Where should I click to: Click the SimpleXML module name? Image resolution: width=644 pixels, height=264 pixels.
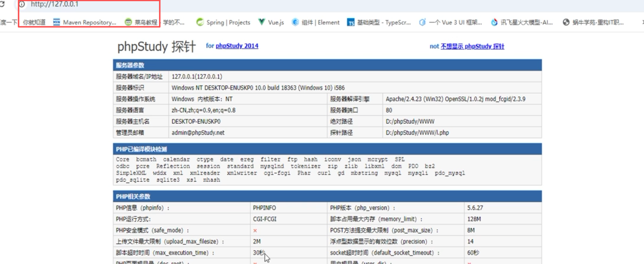click(131, 173)
